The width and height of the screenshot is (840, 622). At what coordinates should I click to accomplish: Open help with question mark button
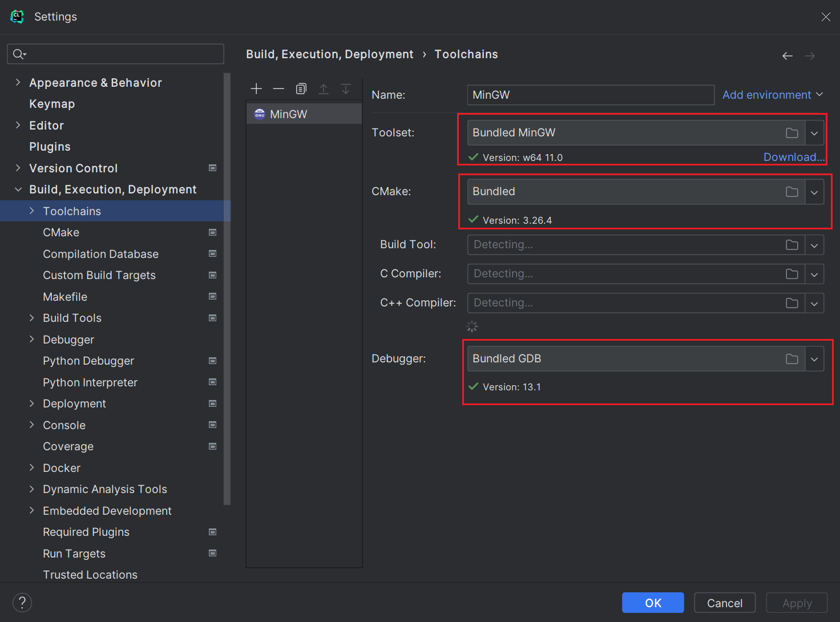click(x=22, y=603)
